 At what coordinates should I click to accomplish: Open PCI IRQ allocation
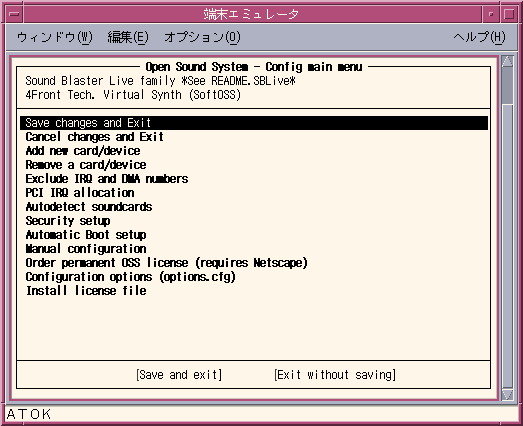coord(80,193)
